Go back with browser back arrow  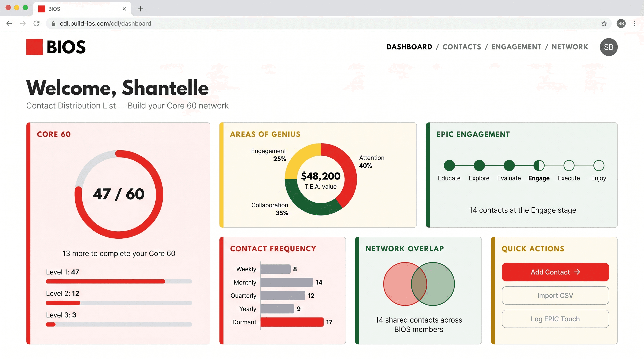click(9, 23)
